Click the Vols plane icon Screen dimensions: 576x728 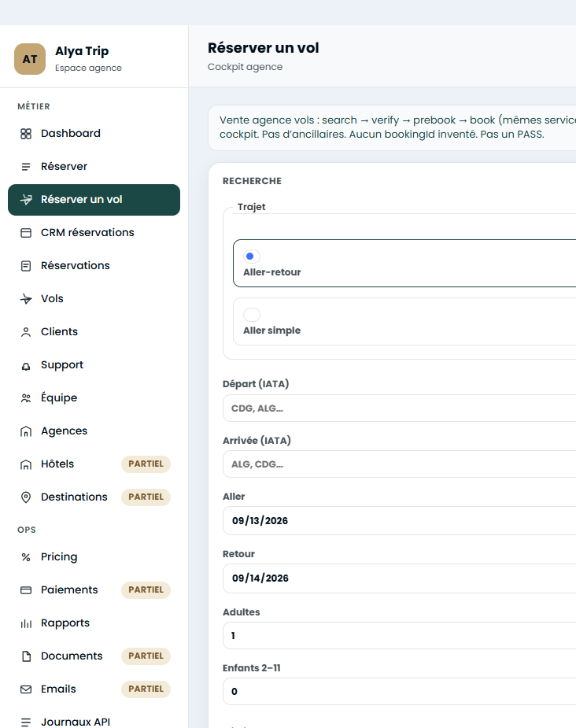[26, 299]
